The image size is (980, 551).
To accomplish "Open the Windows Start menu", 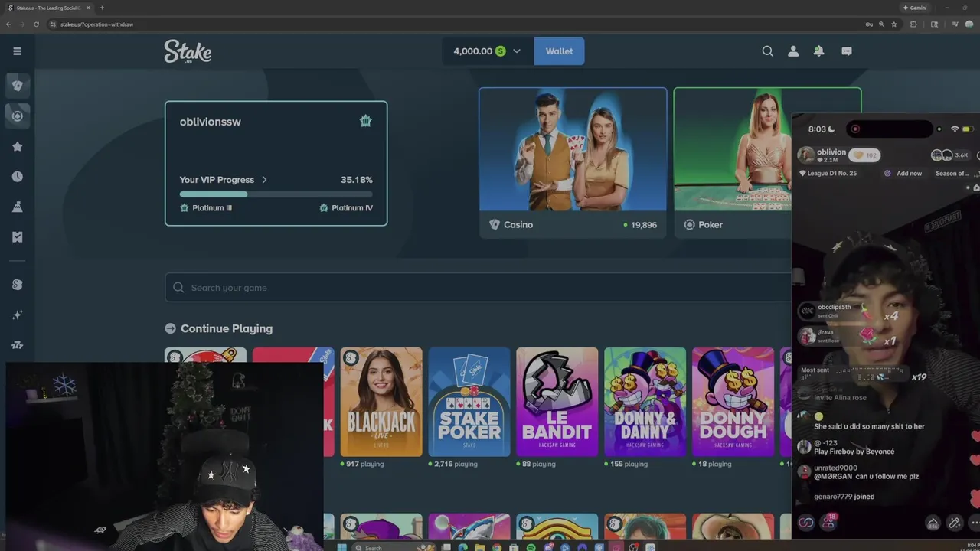I will 341,547.
